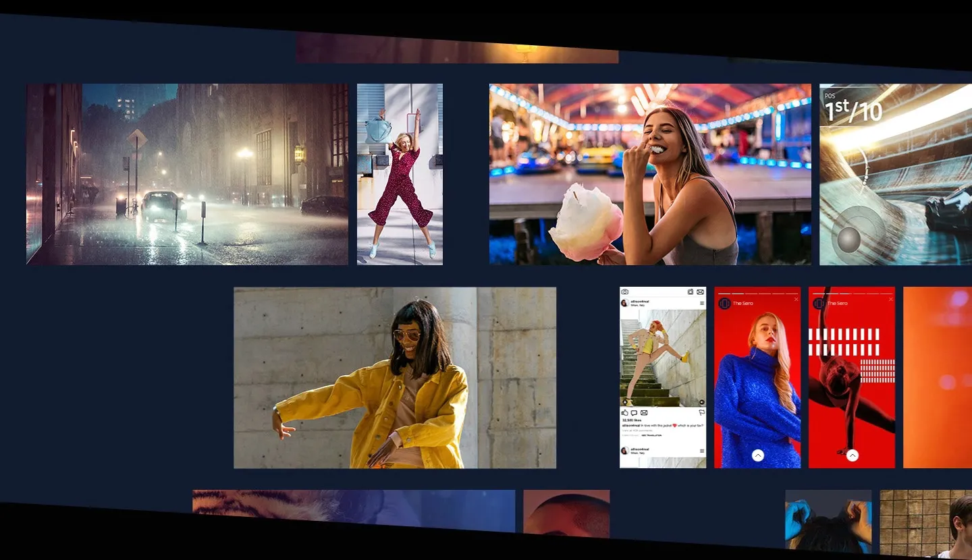This screenshot has width=972, height=560.
Task: Tap The Sero avatar on the blue sweater story
Action: click(724, 304)
